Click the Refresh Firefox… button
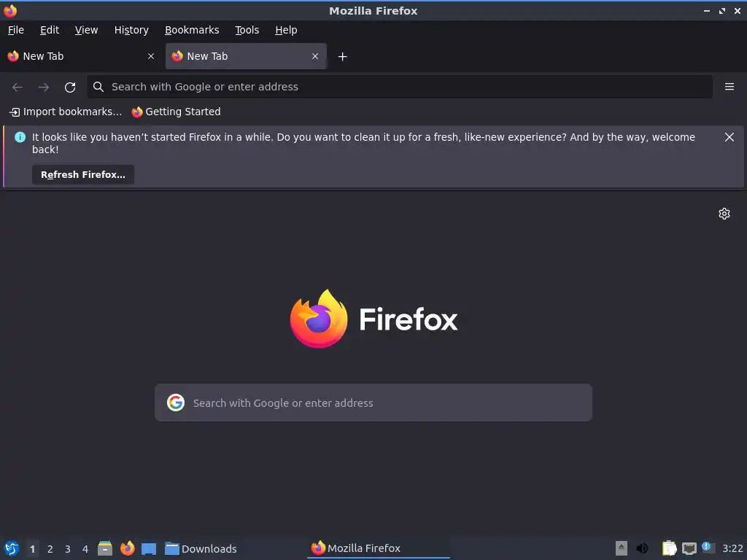This screenshot has height=560, width=747. pyautogui.click(x=83, y=175)
